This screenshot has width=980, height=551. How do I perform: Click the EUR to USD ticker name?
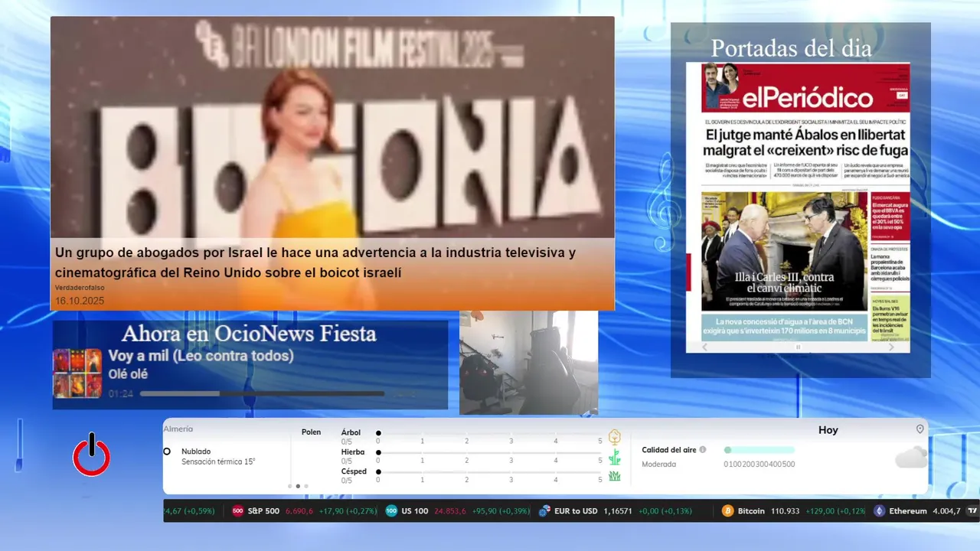point(576,510)
